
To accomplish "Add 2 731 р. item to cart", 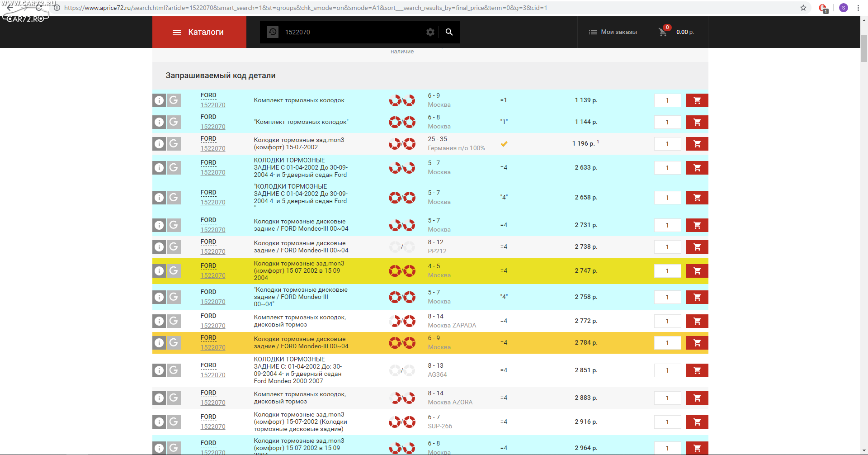I will click(697, 225).
